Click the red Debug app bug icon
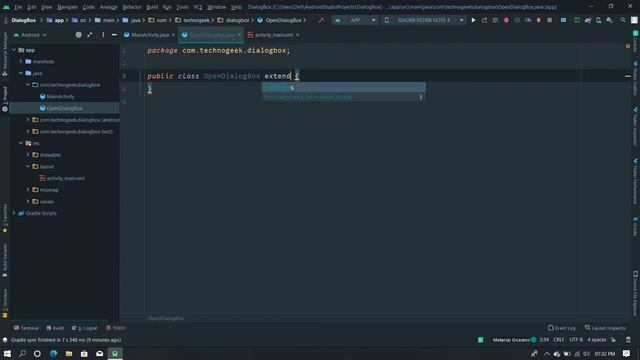Image resolution: width=640 pixels, height=360 pixels. [506, 20]
